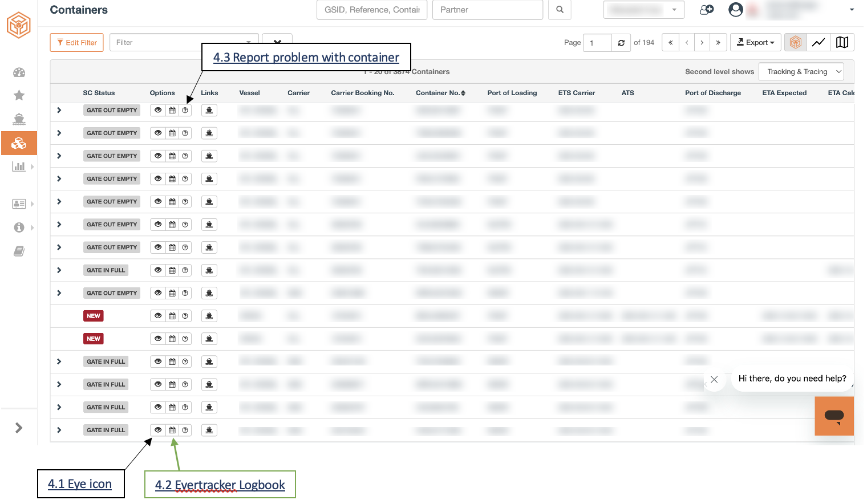The image size is (867, 504).
Task: Expand the first GATE OUT EMPTY row
Action: (x=59, y=110)
